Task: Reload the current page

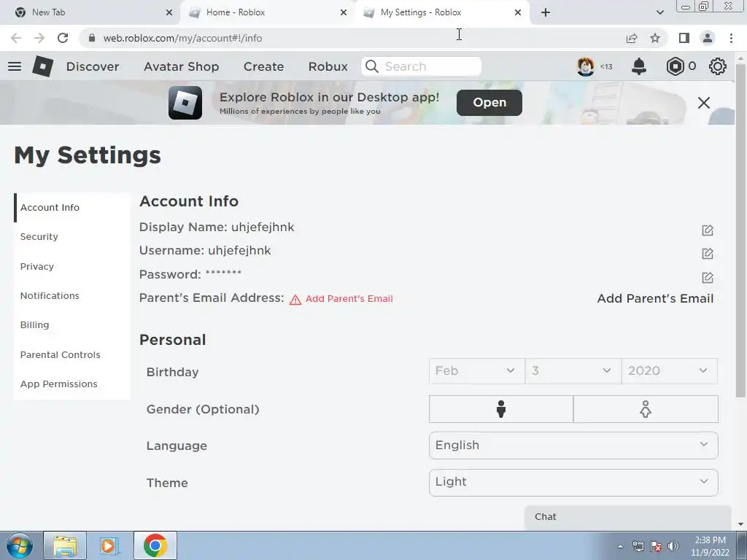Action: (x=63, y=38)
